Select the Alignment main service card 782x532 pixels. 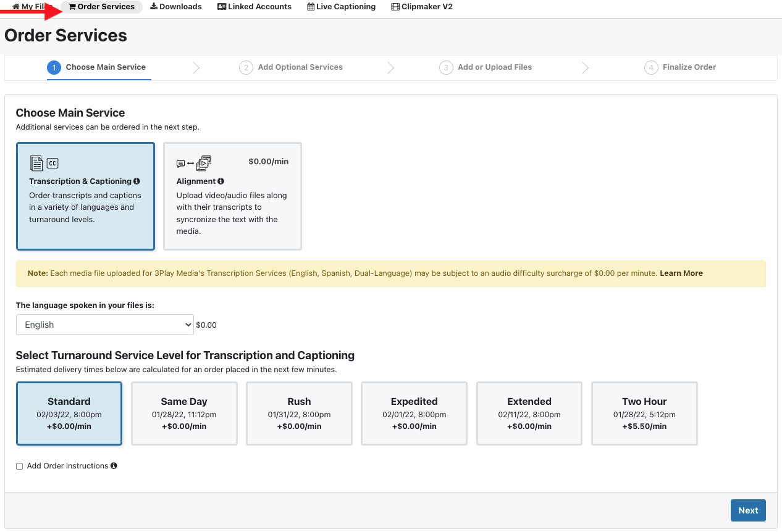(232, 196)
